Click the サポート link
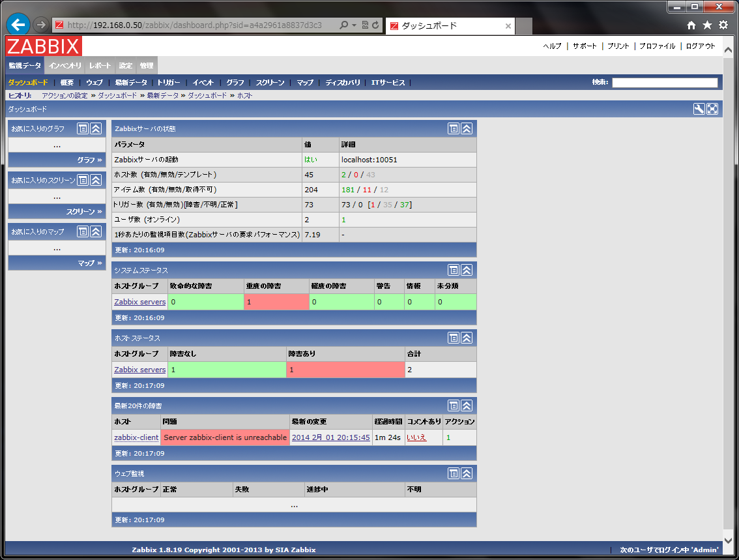Image resolution: width=739 pixels, height=560 pixels. pyautogui.click(x=585, y=46)
